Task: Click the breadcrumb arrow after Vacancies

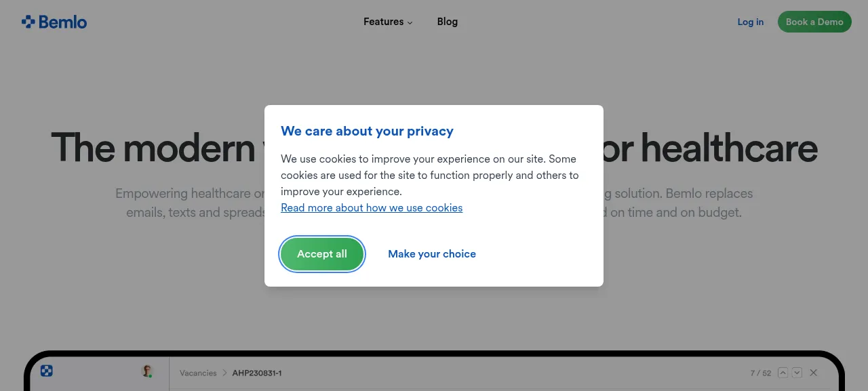Action: tap(224, 373)
